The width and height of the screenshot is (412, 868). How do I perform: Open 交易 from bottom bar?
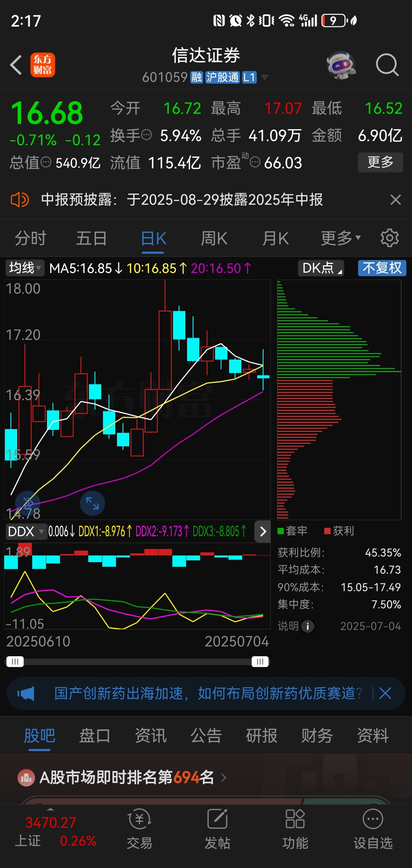[139, 829]
